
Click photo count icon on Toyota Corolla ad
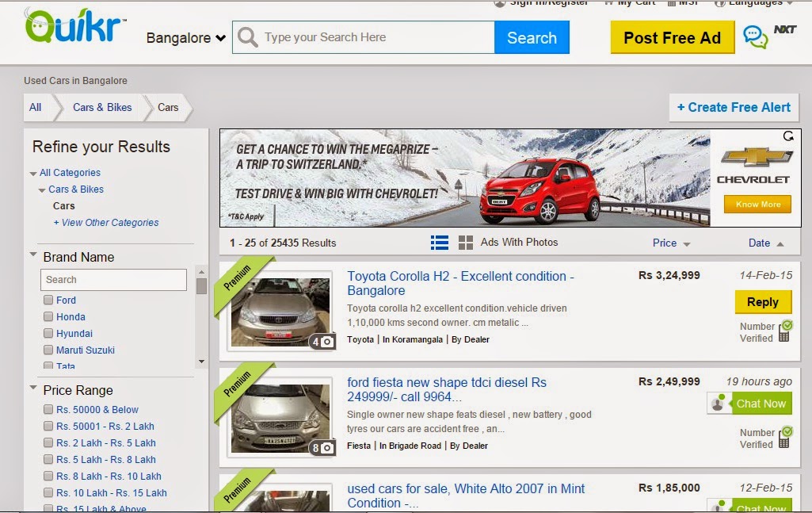click(322, 342)
